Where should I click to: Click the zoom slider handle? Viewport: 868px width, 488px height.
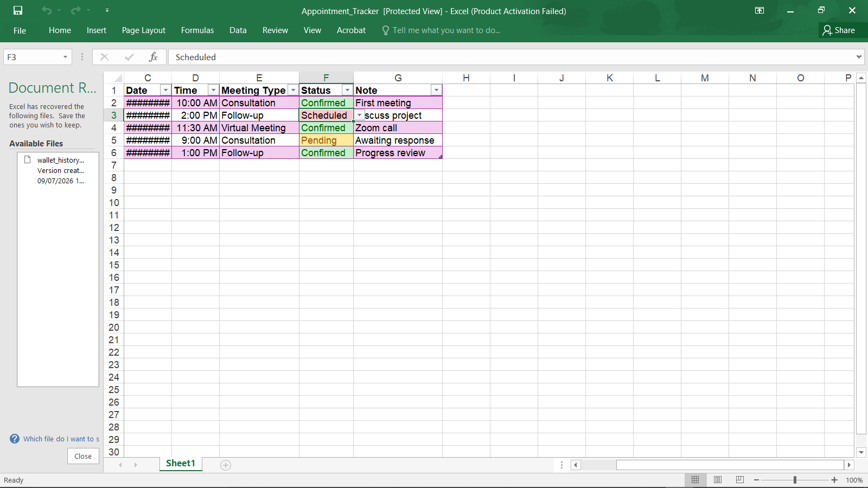point(795,480)
